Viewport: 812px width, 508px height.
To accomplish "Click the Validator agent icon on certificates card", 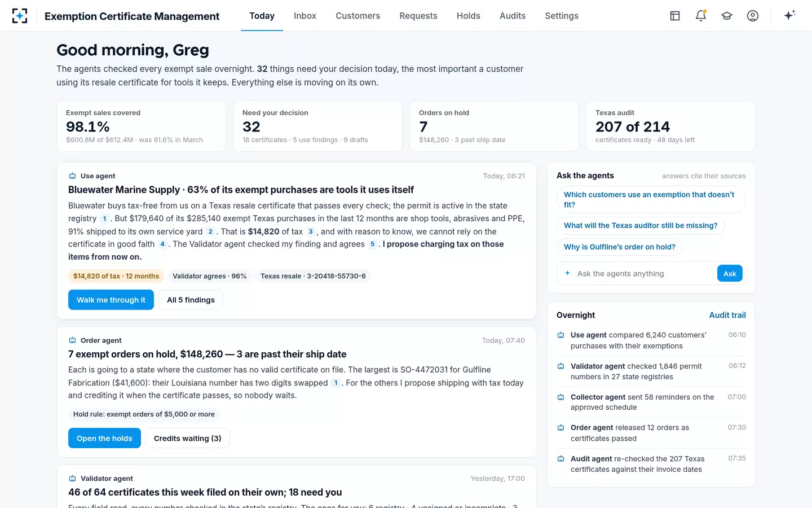I will click(x=72, y=479).
